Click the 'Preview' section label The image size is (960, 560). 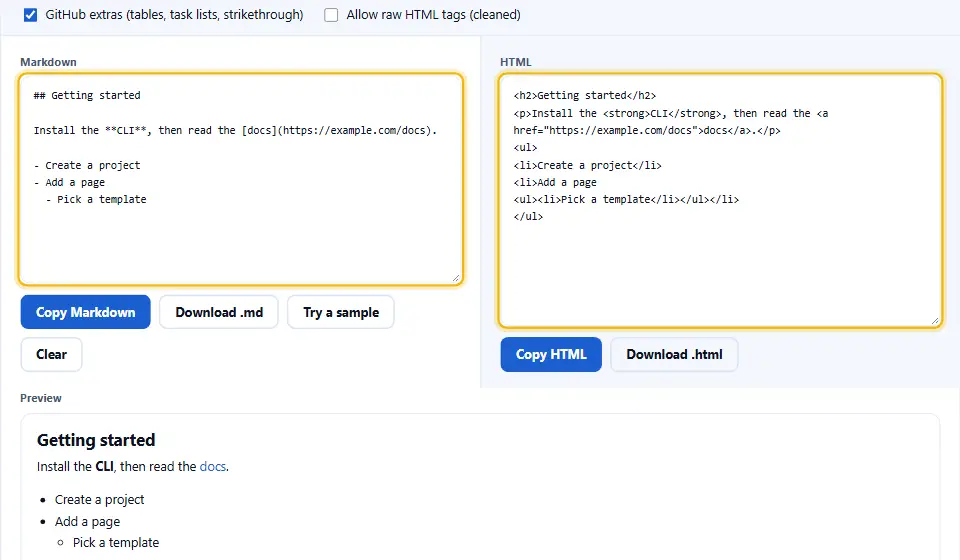(40, 398)
